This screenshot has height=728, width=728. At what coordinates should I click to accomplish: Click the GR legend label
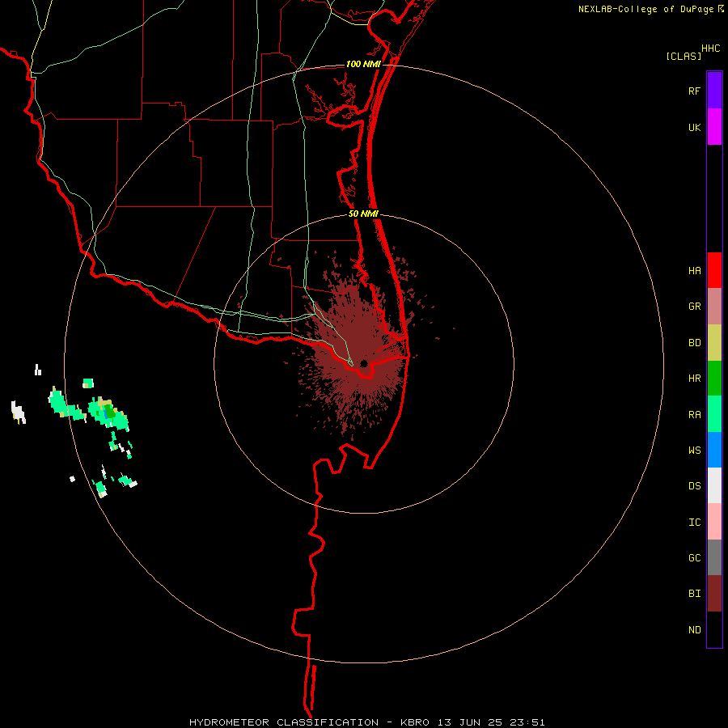[x=695, y=307]
